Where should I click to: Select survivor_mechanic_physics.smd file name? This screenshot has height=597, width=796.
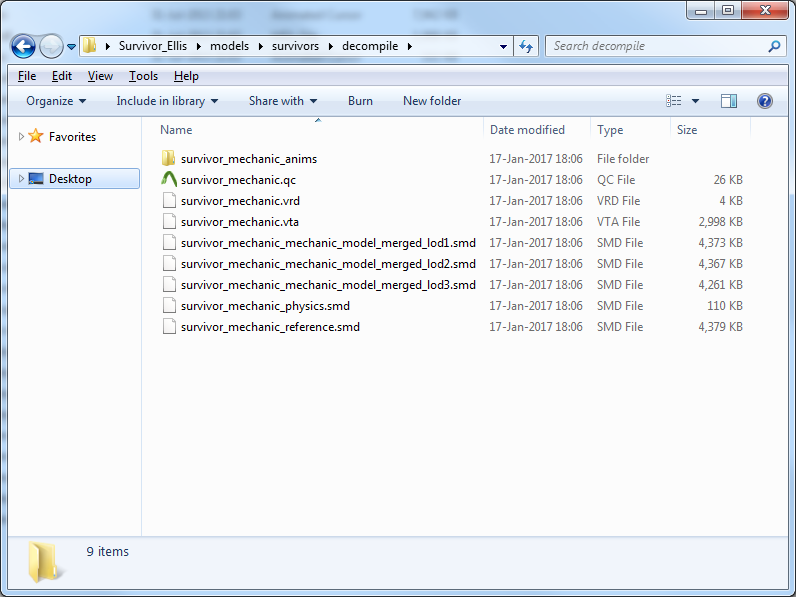[x=265, y=306]
